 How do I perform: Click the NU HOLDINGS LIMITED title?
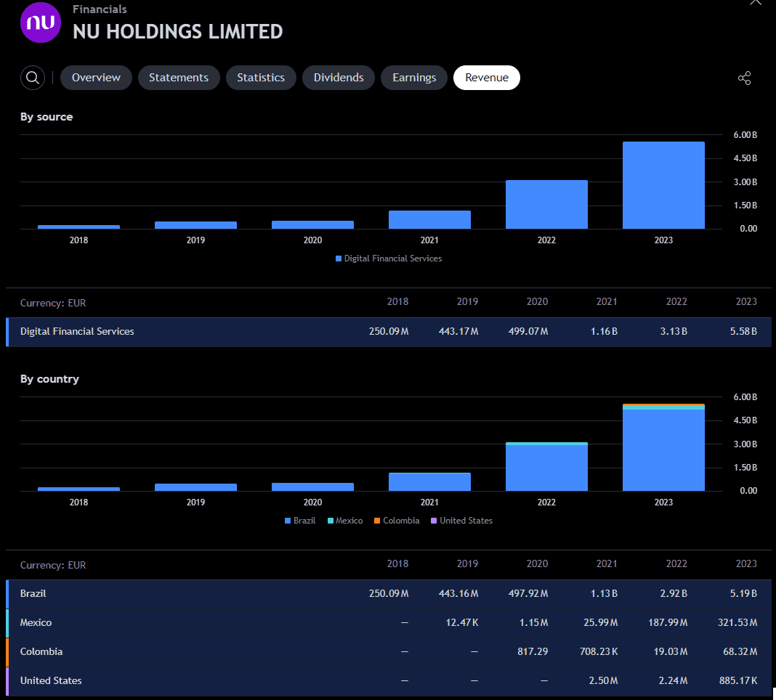pyautogui.click(x=178, y=32)
